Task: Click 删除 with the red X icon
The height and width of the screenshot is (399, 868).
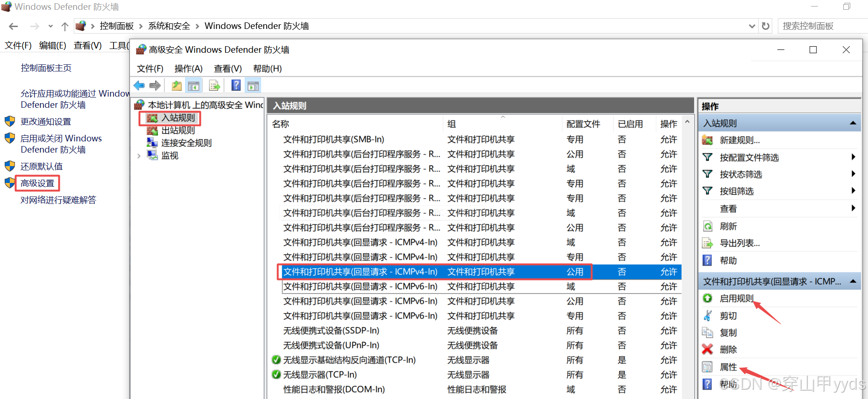Action: click(728, 350)
